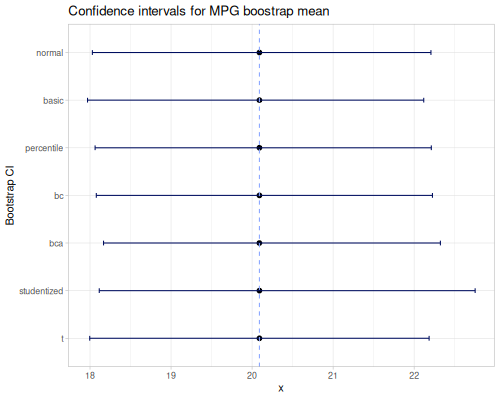Viewport: 500px width, 400px height.
Task: Click the x-axis title 'x'
Action: 281,388
